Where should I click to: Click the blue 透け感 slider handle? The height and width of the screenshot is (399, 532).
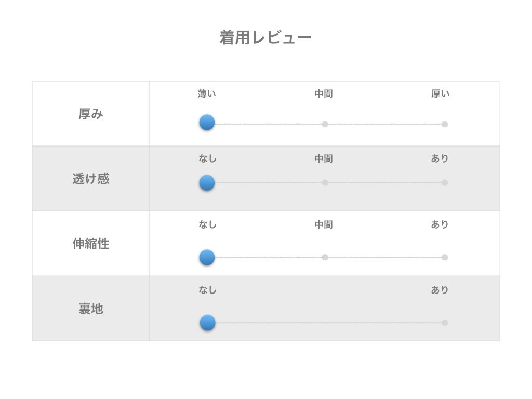point(207,183)
